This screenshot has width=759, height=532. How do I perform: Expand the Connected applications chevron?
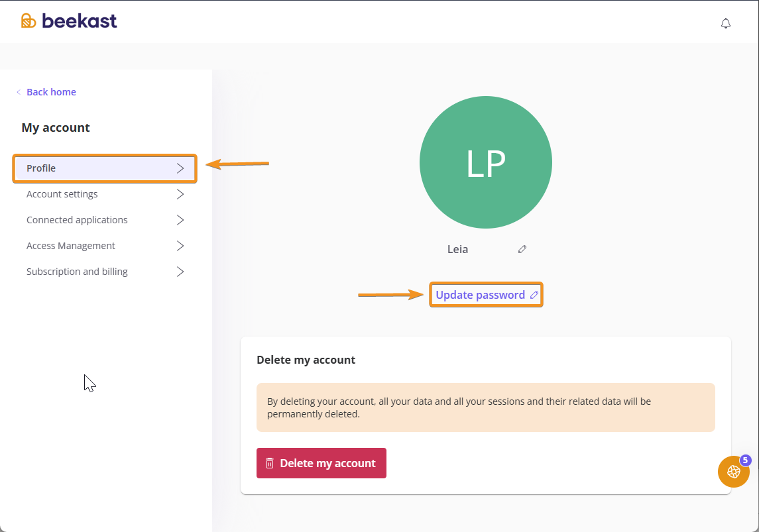[180, 220]
